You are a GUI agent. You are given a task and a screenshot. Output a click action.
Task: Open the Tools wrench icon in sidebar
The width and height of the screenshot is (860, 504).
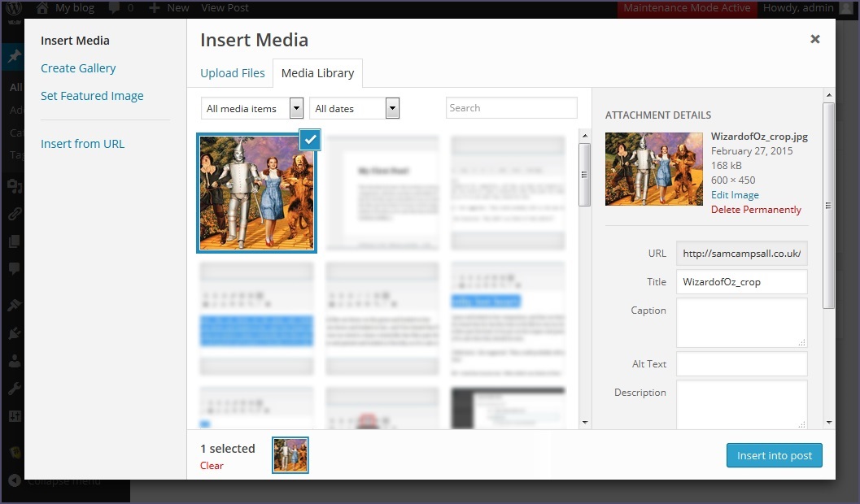pos(14,389)
